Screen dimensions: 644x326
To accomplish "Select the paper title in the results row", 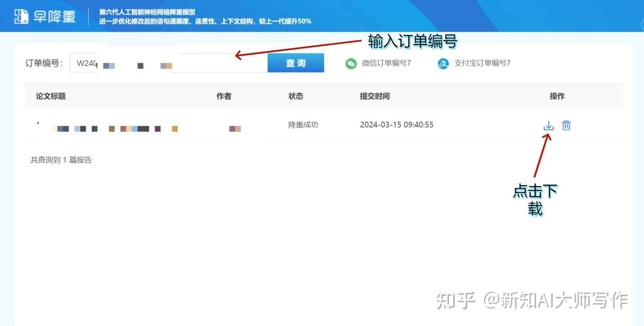I will tap(114, 128).
